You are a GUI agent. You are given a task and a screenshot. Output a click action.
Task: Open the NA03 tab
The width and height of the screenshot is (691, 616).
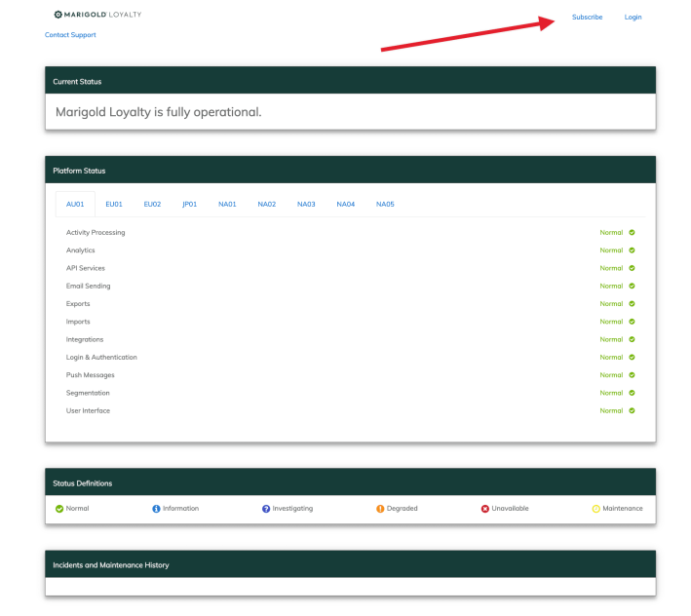(306, 205)
